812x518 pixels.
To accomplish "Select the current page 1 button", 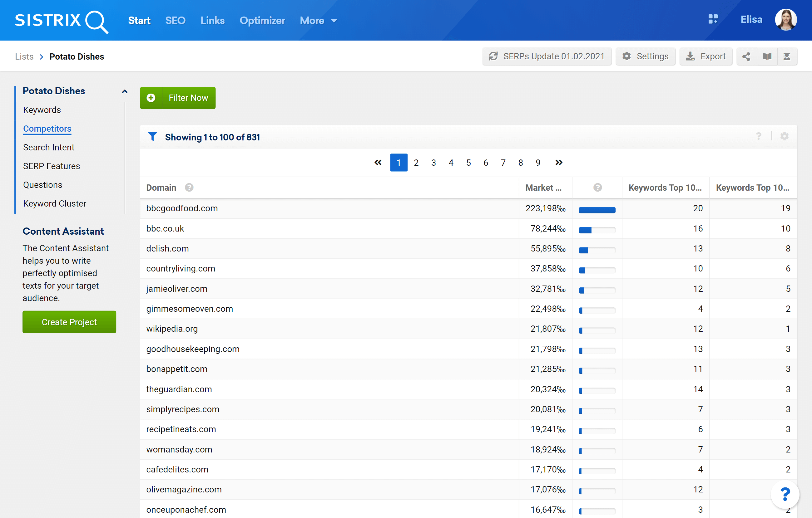I will (x=399, y=163).
